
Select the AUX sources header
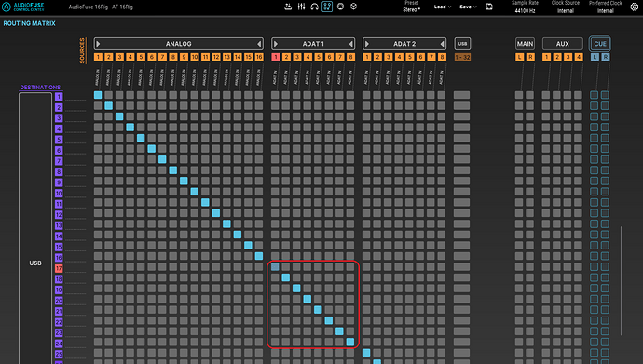563,44
